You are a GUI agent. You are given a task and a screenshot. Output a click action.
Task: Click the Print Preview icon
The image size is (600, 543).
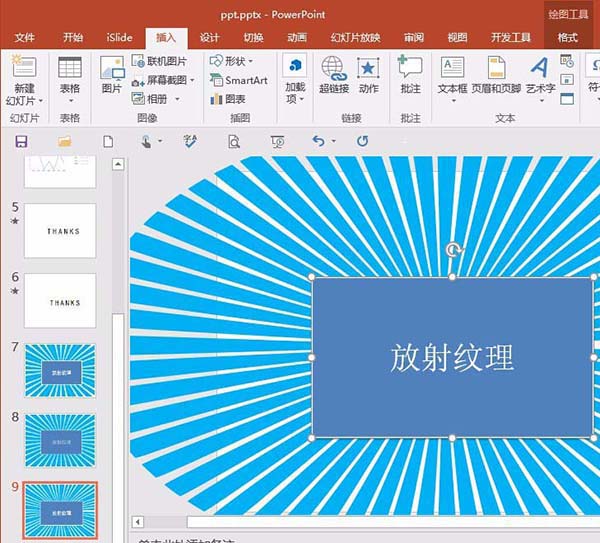(234, 142)
